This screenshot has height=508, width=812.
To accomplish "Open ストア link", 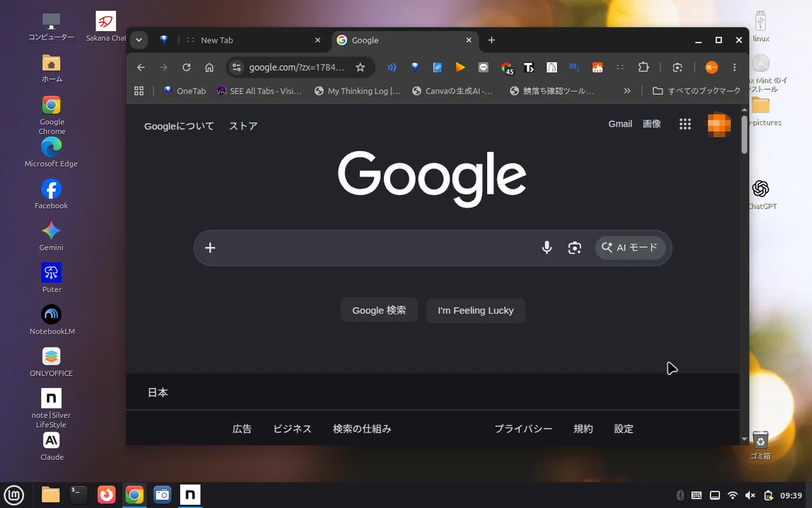I will coord(243,126).
